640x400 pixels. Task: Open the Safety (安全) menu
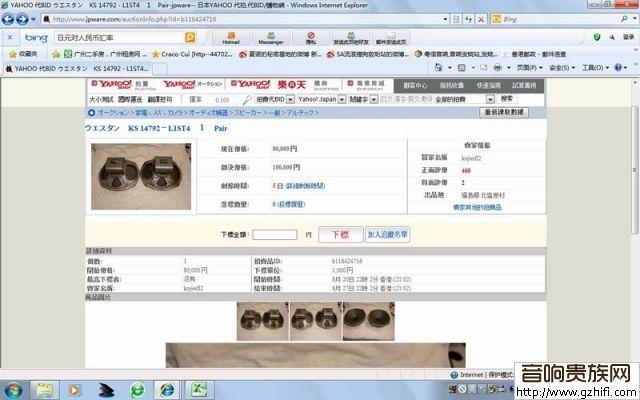pyautogui.click(x=562, y=67)
